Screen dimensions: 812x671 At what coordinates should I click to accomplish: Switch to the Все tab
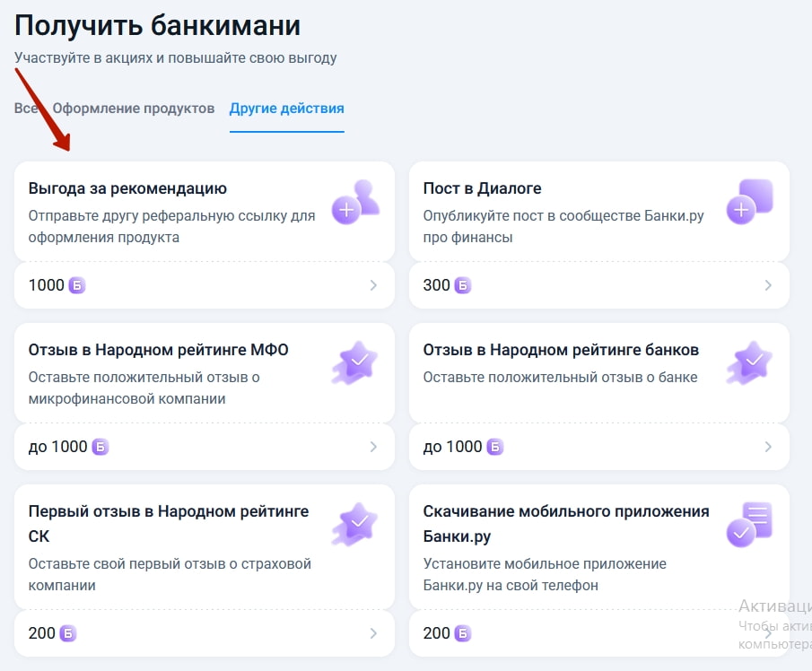(26, 109)
